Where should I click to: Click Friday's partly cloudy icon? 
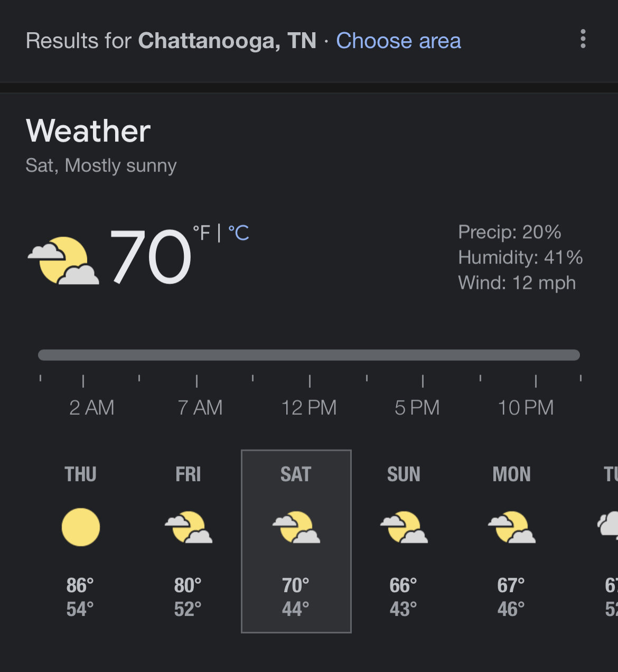[188, 527]
